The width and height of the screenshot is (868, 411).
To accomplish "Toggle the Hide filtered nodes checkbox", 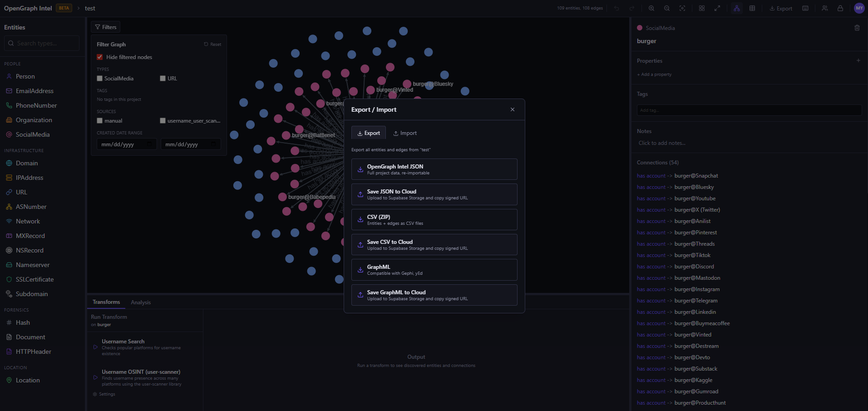I will click(100, 57).
